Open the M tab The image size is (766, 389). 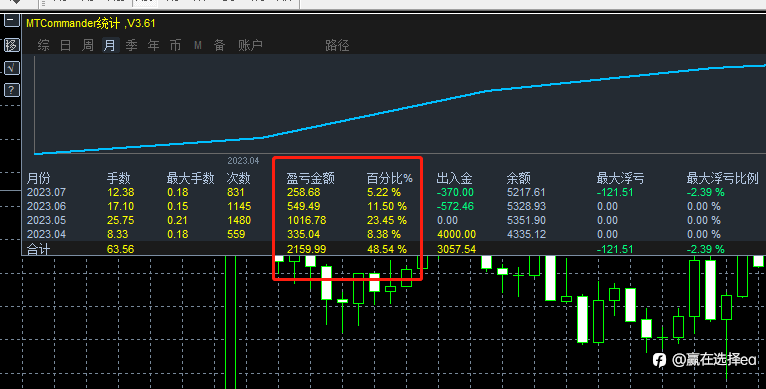pos(198,45)
